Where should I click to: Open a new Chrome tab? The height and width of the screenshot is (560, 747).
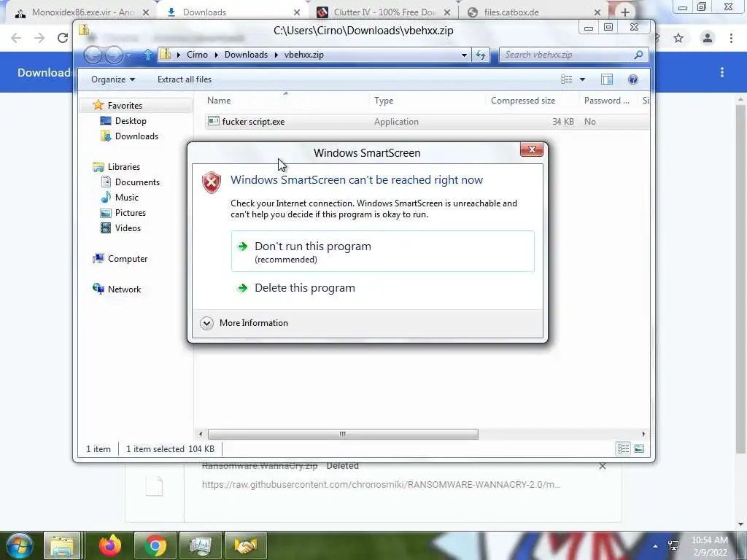tap(625, 12)
